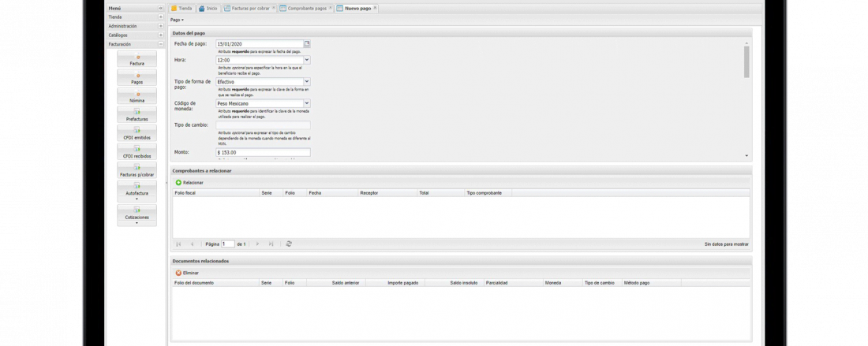The width and height of the screenshot is (868, 346).
Task: Collapse the Menú sidebar panel
Action: (161, 8)
